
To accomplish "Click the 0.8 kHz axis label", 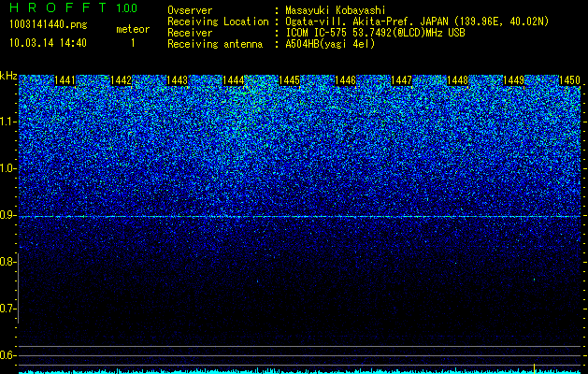I will point(7,262).
